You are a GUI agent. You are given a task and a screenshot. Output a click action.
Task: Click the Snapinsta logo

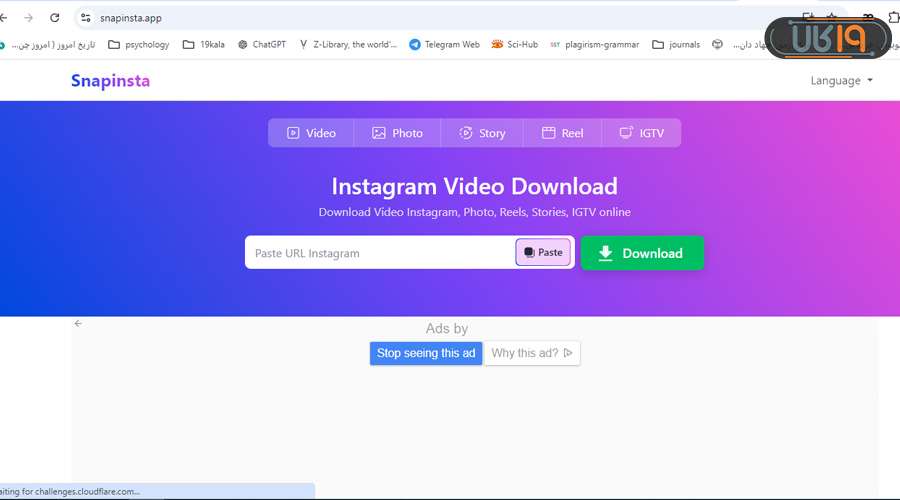point(110,81)
